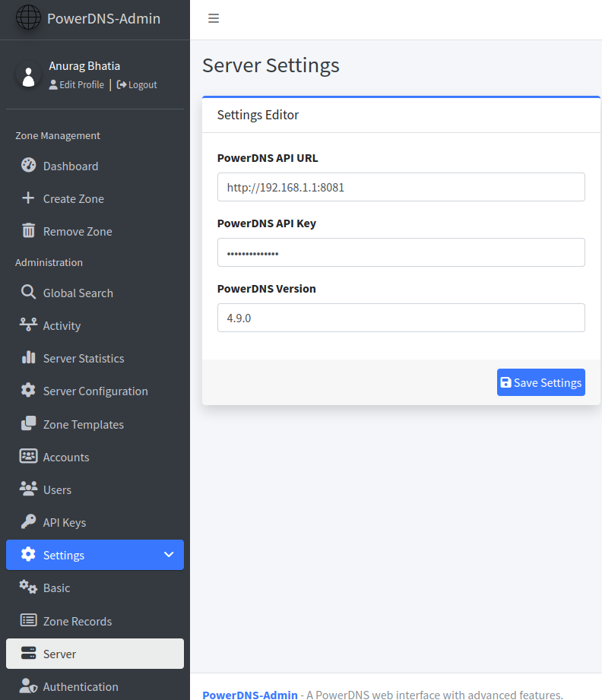
Task: Click the Server Configuration gear icon
Action: tap(28, 390)
